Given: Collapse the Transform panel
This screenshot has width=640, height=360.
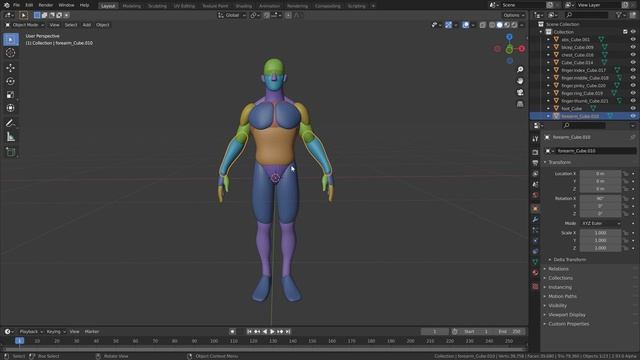Looking at the screenshot, I should click(x=559, y=162).
